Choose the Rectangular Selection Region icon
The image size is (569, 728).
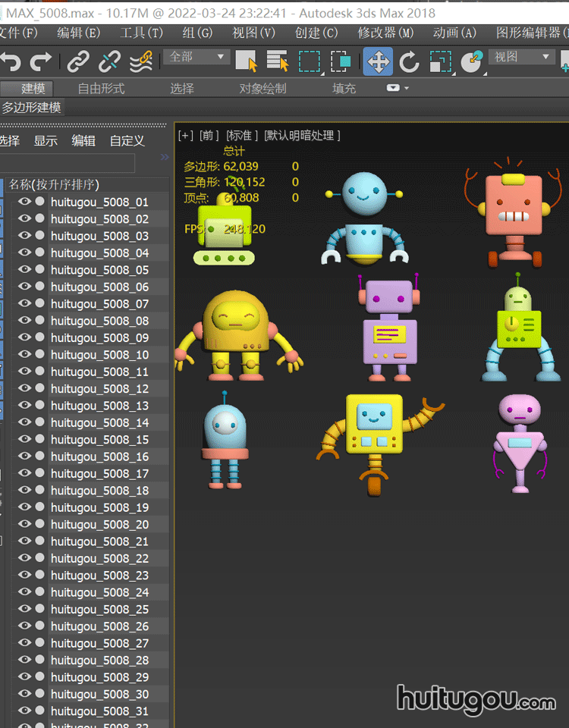310,61
